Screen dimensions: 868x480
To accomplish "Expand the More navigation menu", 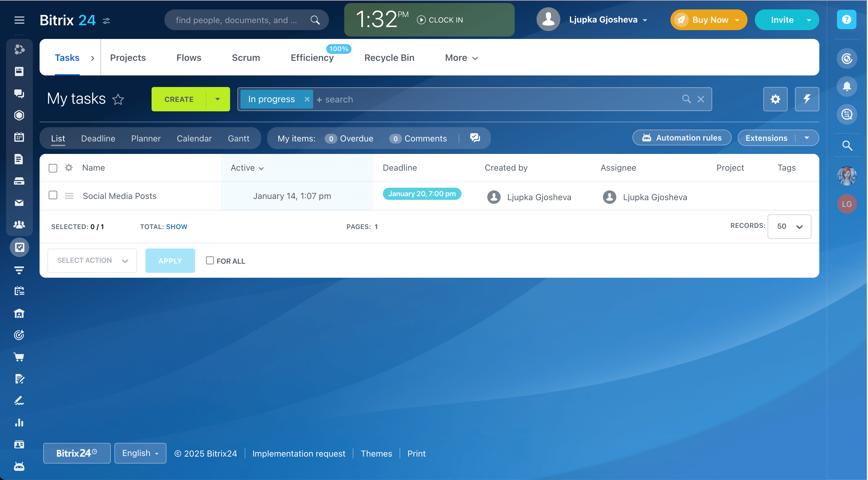I will (462, 57).
